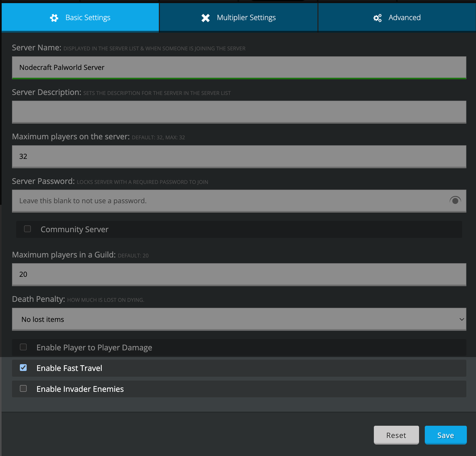
Task: Enable Invader Enemies
Action: [x=23, y=388]
